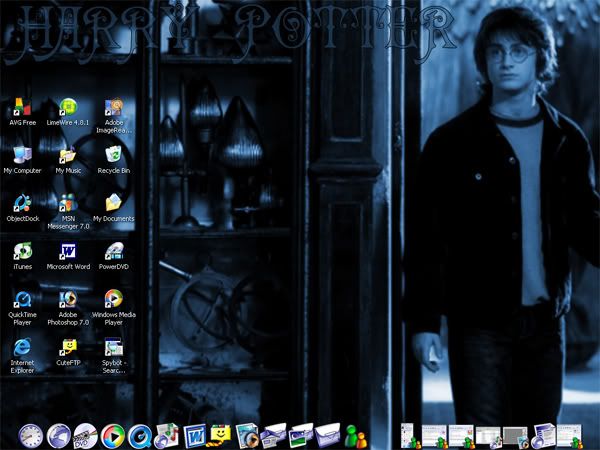Launch the iTunes desktop shortcut
This screenshot has width=600, height=450.
coord(22,256)
